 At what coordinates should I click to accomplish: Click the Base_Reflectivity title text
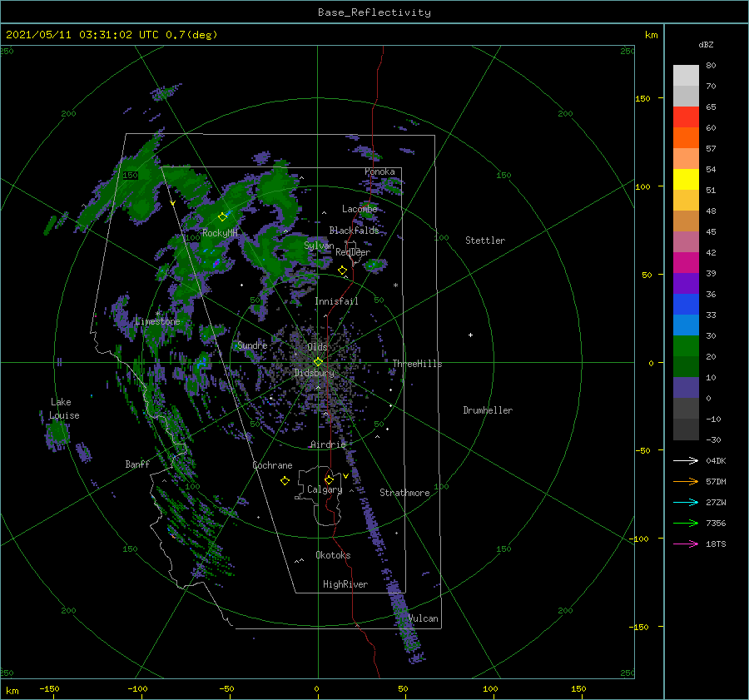tap(374, 12)
